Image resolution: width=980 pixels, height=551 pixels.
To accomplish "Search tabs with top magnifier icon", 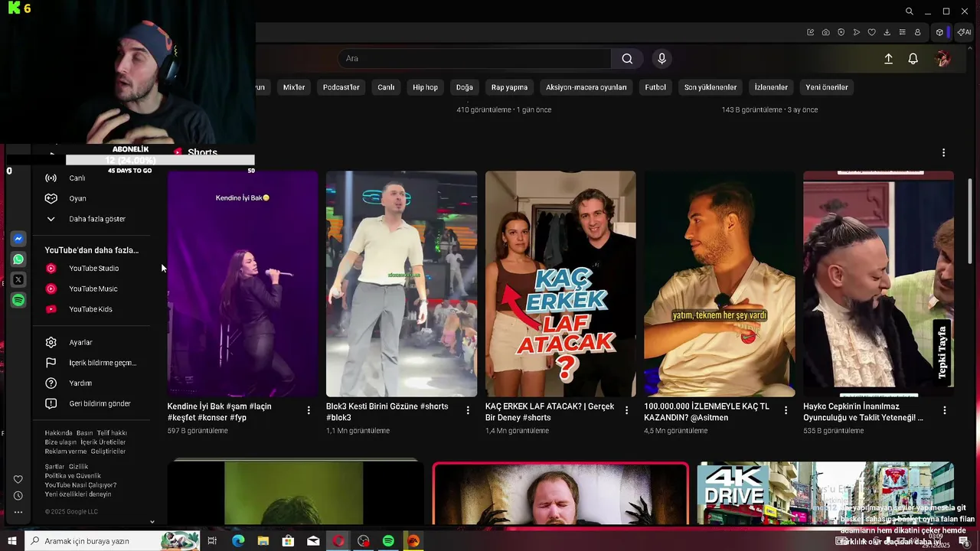I will click(x=909, y=11).
